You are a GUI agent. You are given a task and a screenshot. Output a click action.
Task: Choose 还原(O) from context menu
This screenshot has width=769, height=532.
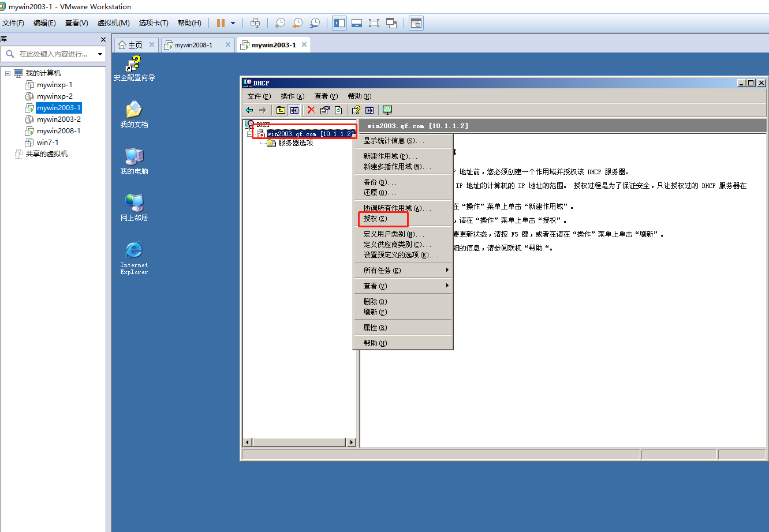coord(403,193)
